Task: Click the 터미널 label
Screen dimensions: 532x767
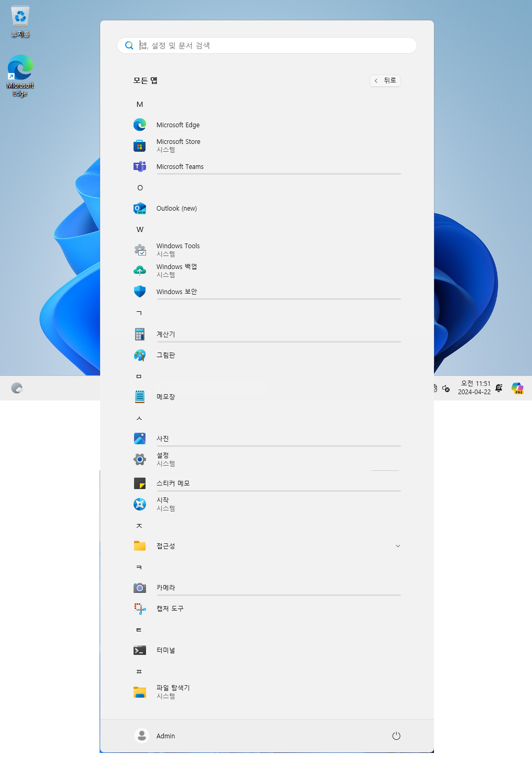Action: click(x=166, y=650)
